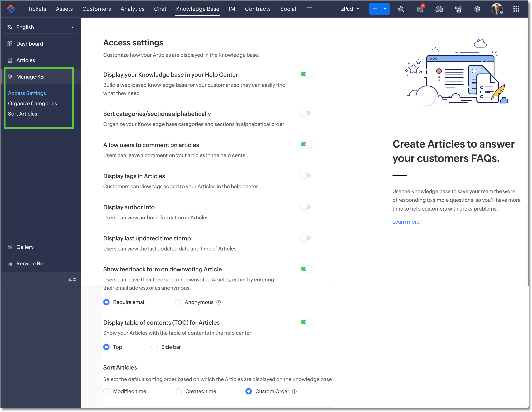Click the Manage KB gear icon
The width and height of the screenshot is (532, 412).
point(10,77)
